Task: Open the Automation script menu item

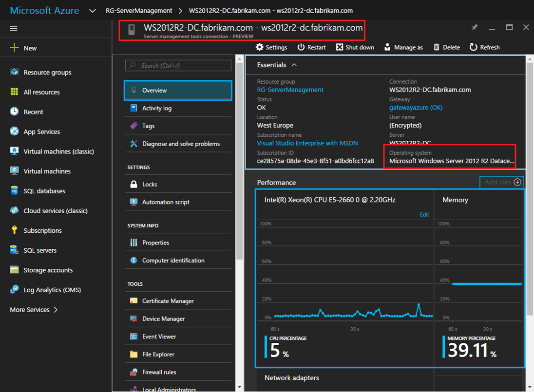Action: (178, 202)
